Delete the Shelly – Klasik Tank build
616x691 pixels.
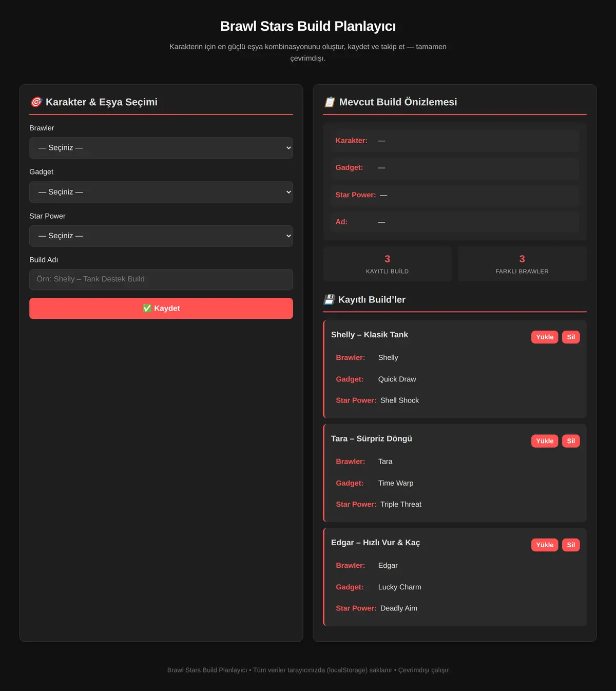pyautogui.click(x=571, y=337)
